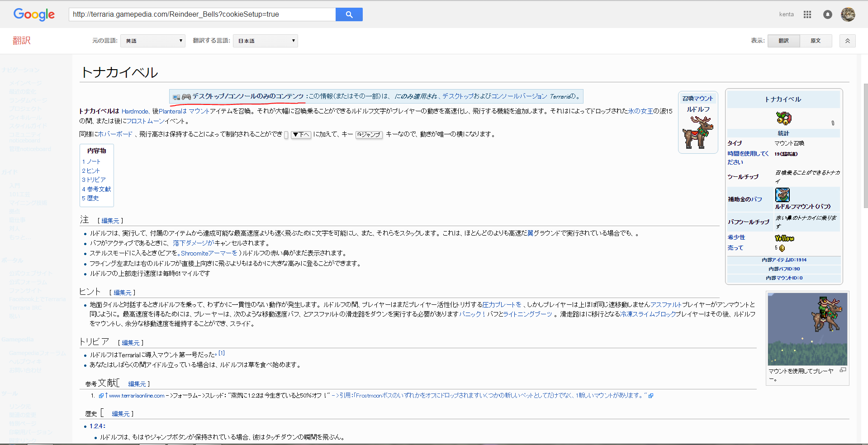The image size is (868, 445).
Task: Click the profile avatar picture
Action: [x=848, y=14]
